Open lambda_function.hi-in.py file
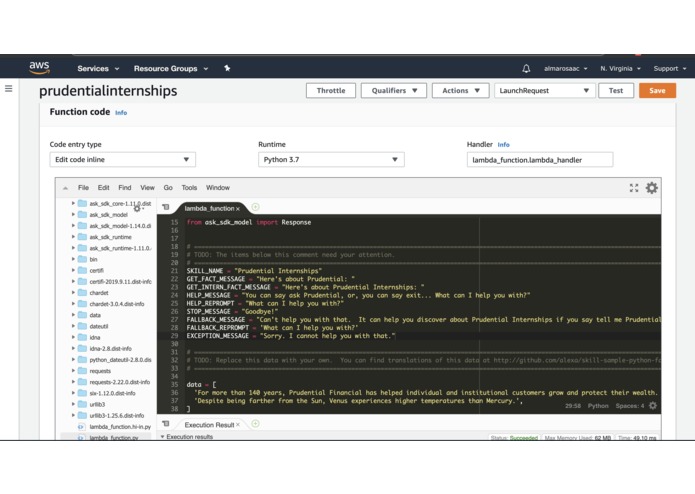The image size is (695, 494). (120, 427)
